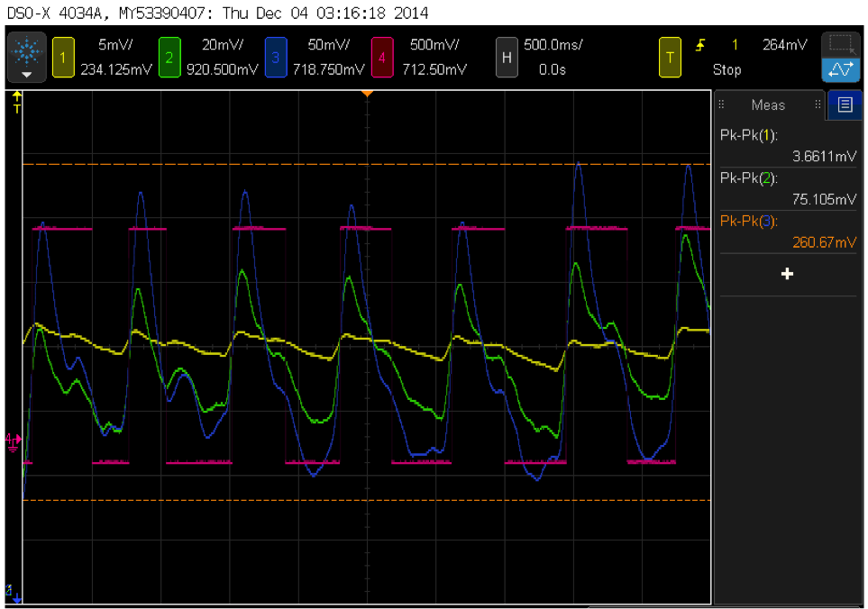The image size is (868, 609).
Task: Open the horizontal H timebase badge
Action: 507,58
